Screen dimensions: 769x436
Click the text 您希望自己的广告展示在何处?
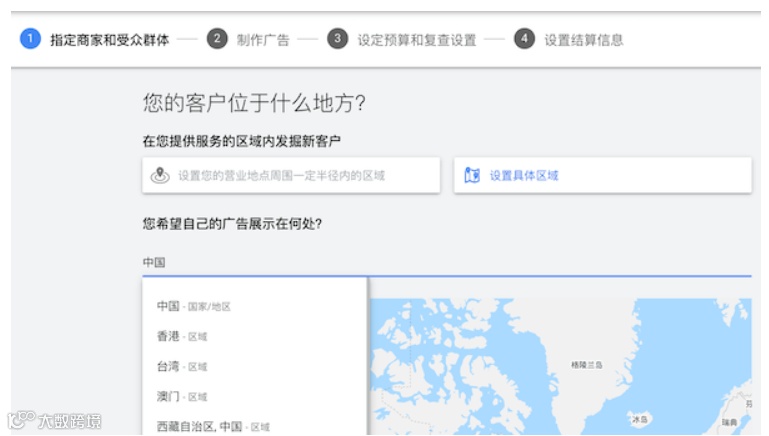(x=232, y=224)
